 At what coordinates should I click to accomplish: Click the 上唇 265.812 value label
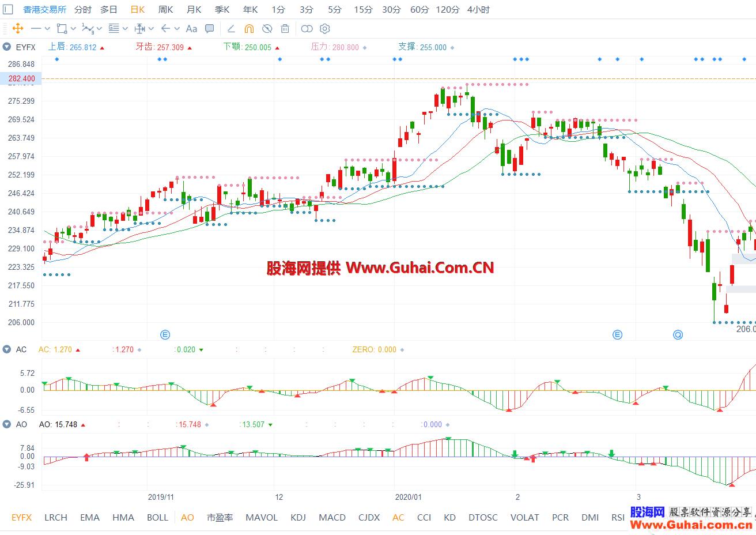pyautogui.click(x=72, y=47)
